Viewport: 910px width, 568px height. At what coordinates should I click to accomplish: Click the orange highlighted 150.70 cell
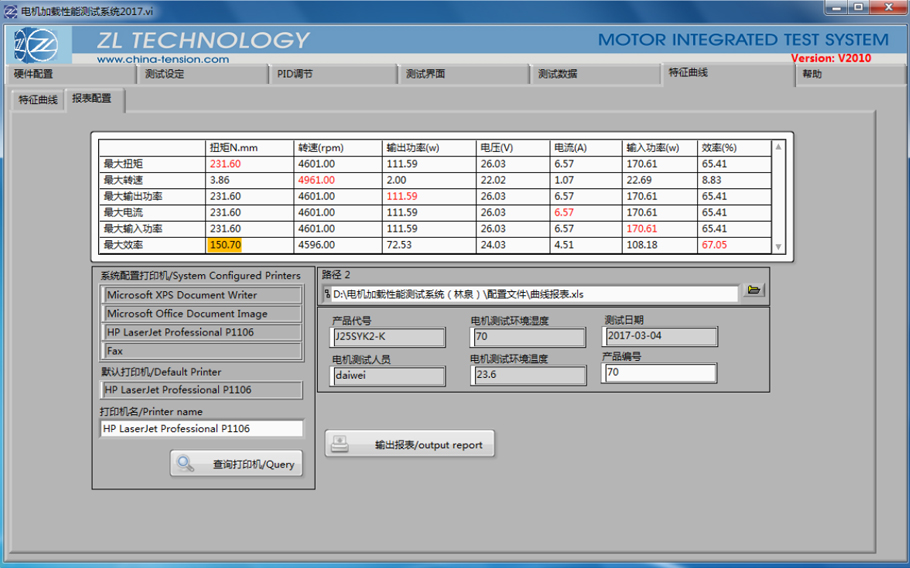(225, 245)
